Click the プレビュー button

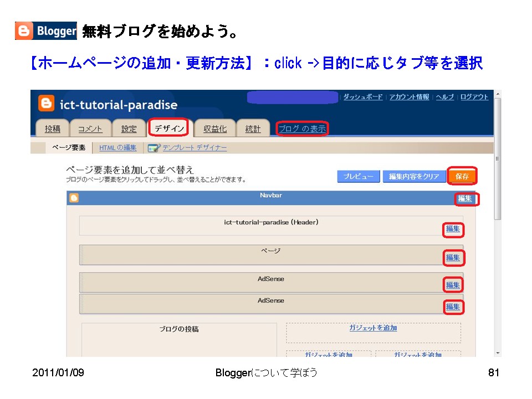point(358,176)
